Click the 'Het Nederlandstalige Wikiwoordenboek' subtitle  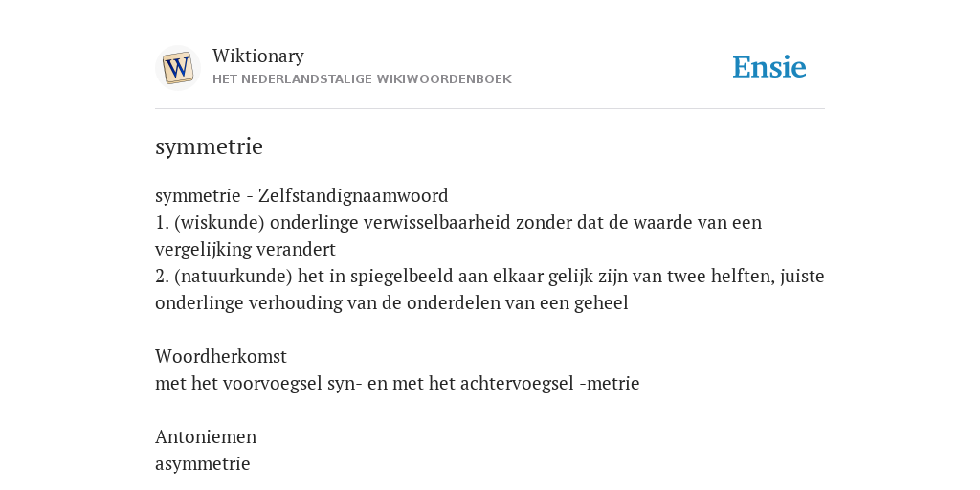click(362, 79)
